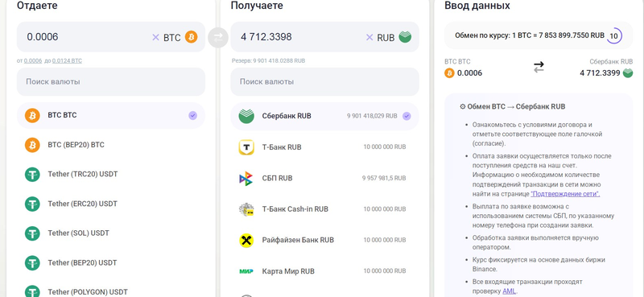Click Поиск валюты under Получаете
Screen dimensions: 644x297
pyautogui.click(x=324, y=82)
